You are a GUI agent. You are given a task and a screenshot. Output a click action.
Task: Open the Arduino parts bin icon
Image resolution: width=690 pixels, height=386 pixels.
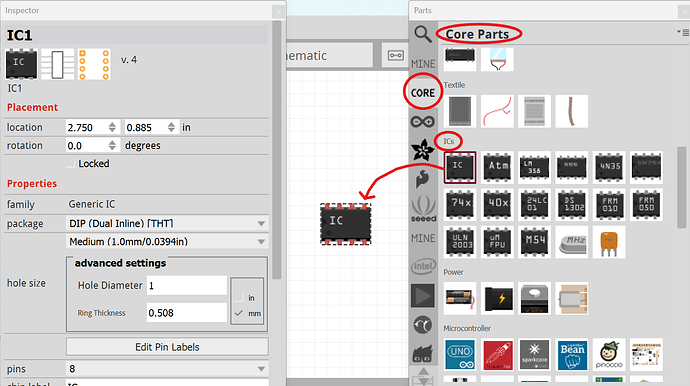point(422,121)
